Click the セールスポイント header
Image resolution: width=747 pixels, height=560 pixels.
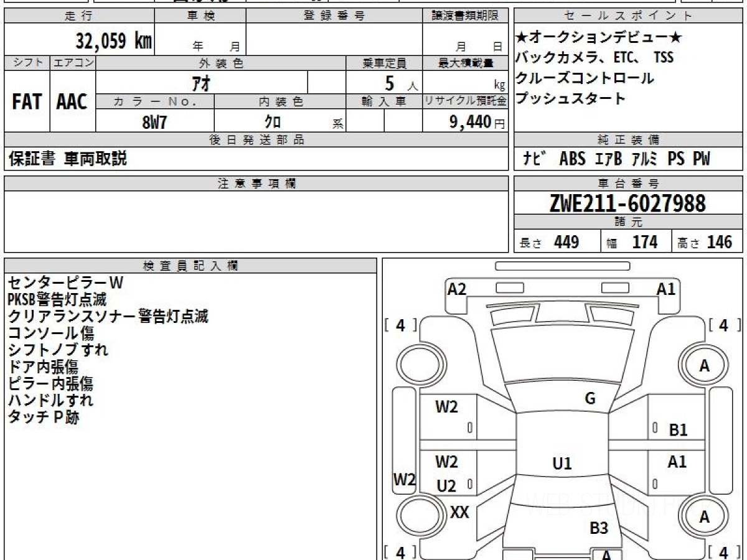pyautogui.click(x=629, y=16)
